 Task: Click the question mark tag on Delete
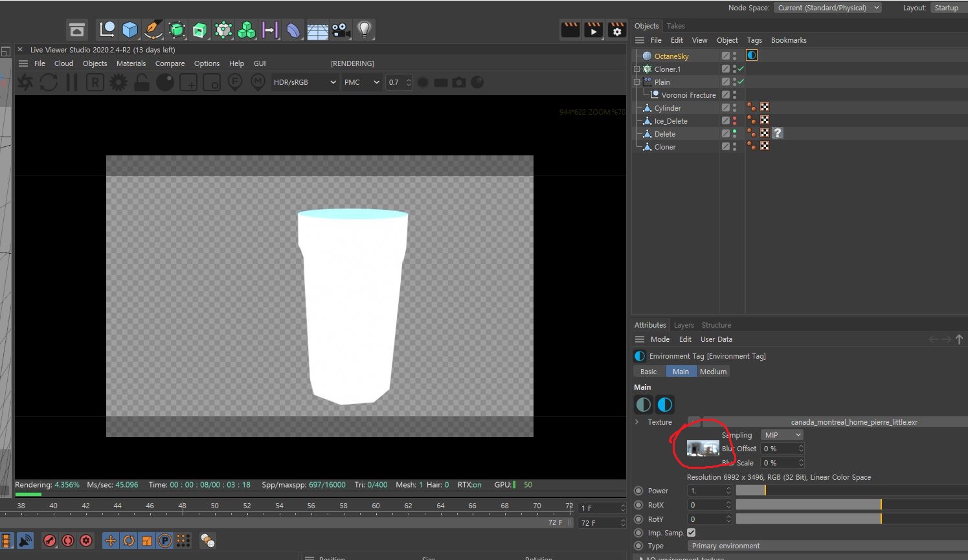(778, 133)
